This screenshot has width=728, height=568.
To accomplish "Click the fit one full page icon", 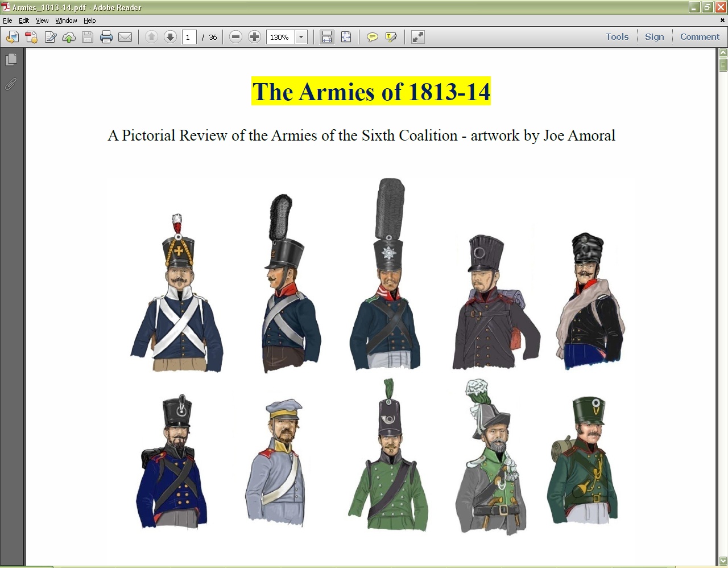I will pos(346,37).
